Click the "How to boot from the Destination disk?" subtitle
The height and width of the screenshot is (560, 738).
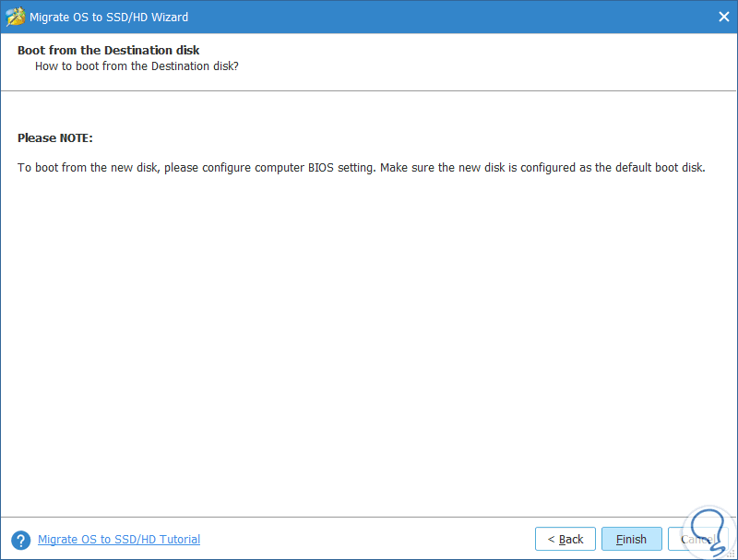(137, 66)
